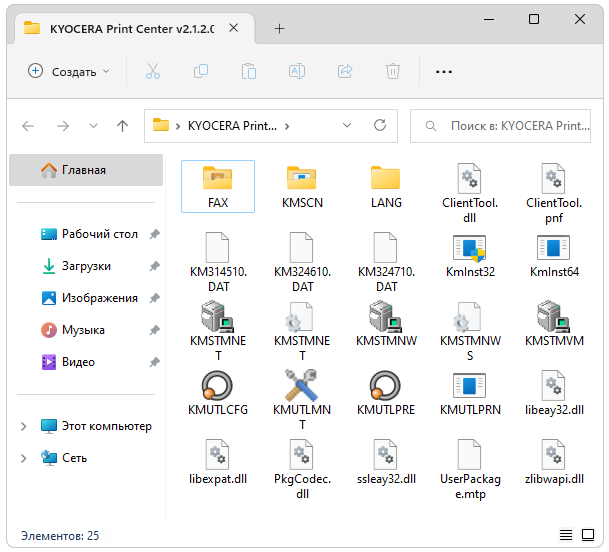Select the KYOCERA Print Center v2.1.2 tab
The image size is (609, 552).
coord(135,29)
